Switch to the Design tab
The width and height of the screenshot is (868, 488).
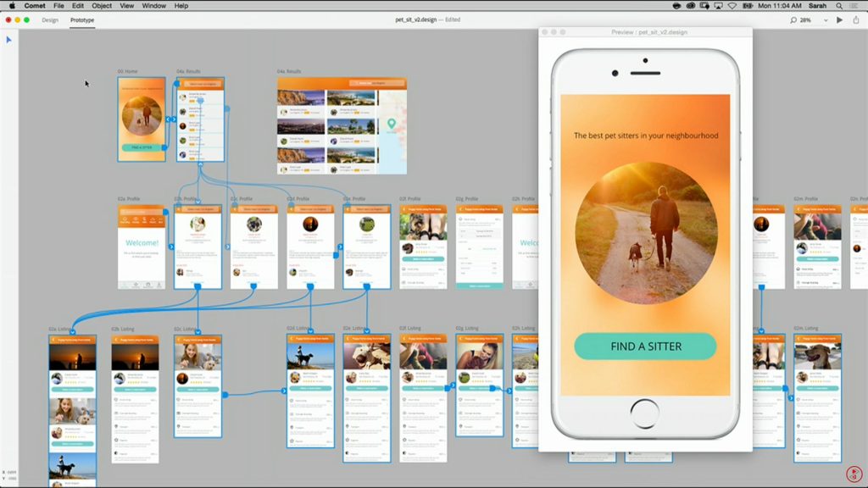[x=50, y=20]
